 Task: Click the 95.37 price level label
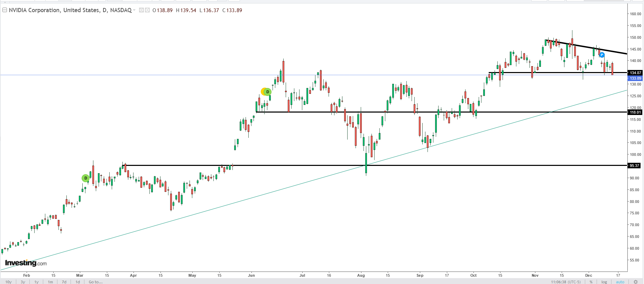[x=635, y=166]
